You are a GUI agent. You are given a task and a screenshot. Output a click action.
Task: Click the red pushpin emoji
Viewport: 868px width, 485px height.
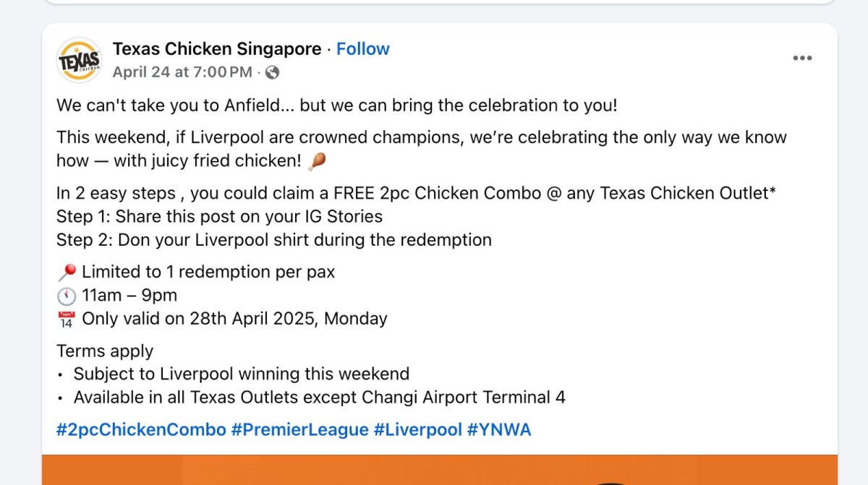pyautogui.click(x=67, y=272)
